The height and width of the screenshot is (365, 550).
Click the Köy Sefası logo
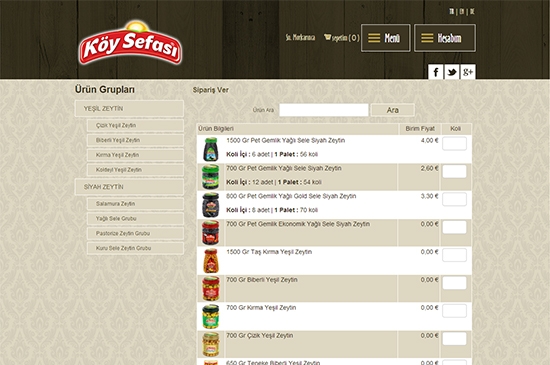[130, 43]
